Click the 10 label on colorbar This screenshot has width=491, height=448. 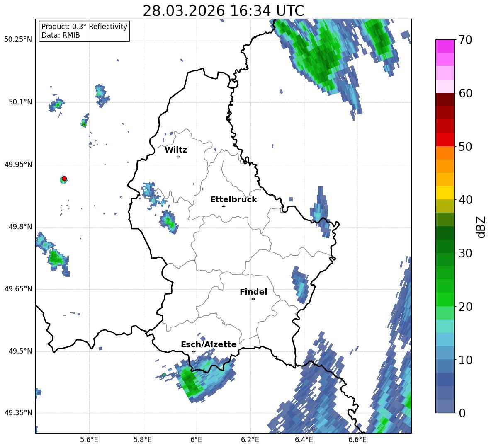point(465,360)
